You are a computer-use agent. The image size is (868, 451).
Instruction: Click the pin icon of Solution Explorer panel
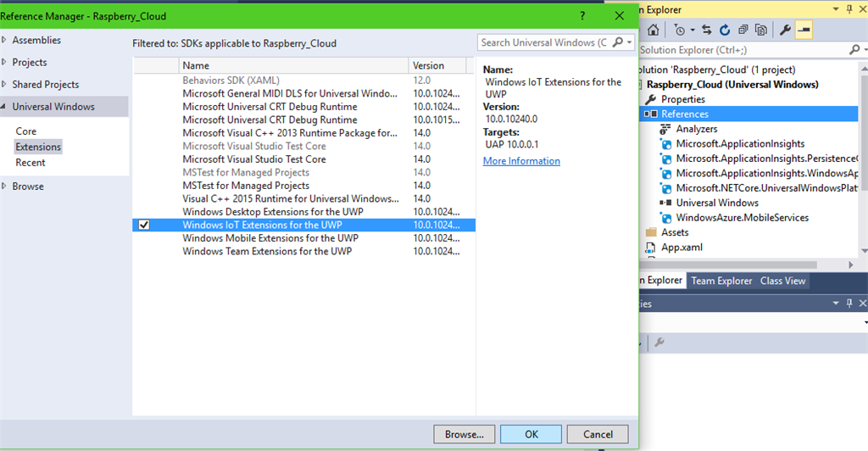(849, 9)
